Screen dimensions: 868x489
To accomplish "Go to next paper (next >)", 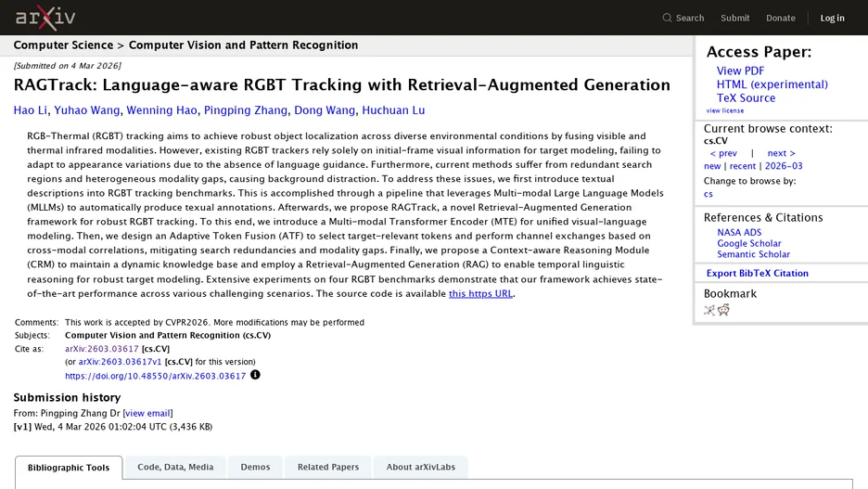I will pyautogui.click(x=781, y=153).
